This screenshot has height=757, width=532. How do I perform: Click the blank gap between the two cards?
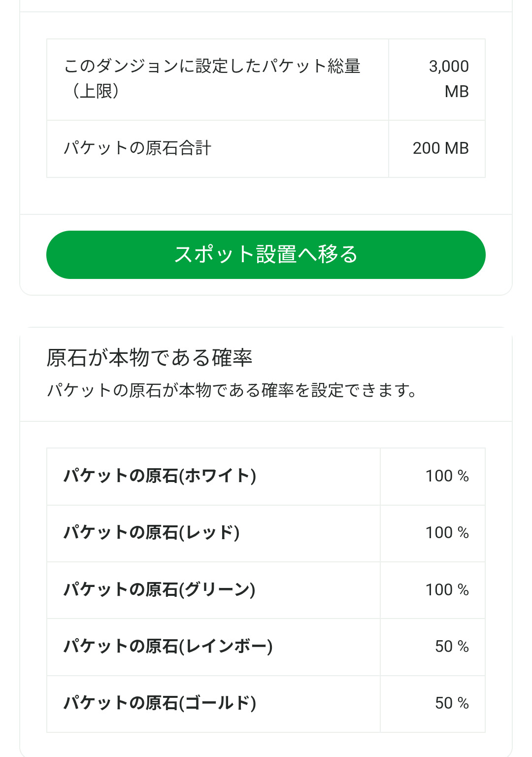pyautogui.click(x=266, y=311)
